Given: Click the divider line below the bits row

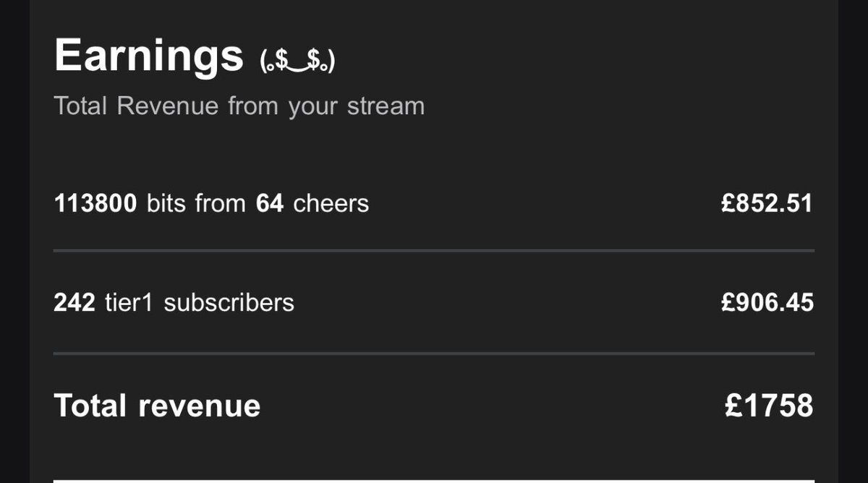Looking at the screenshot, I should pos(434,251).
